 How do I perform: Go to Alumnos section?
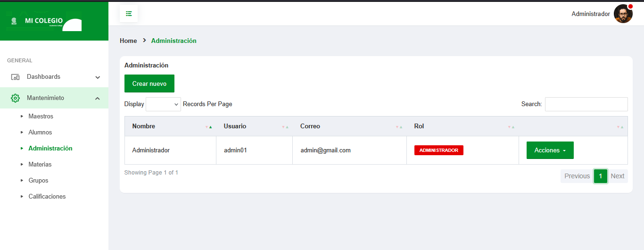tap(40, 133)
